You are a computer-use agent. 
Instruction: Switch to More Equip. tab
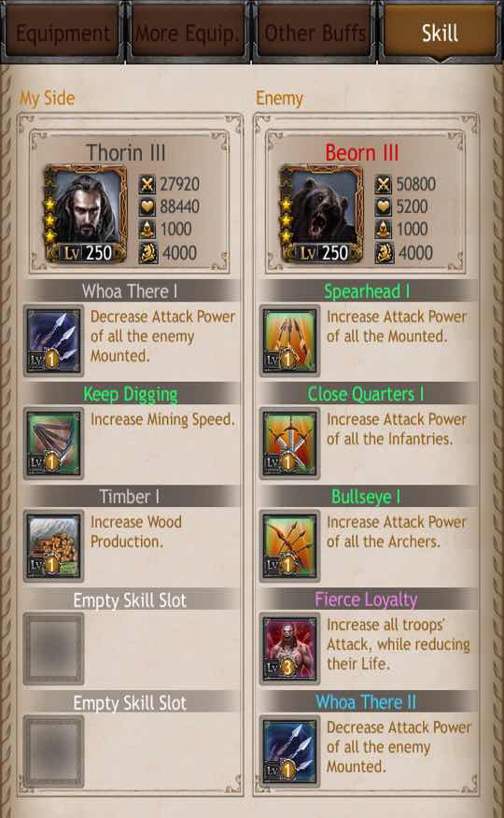click(188, 33)
